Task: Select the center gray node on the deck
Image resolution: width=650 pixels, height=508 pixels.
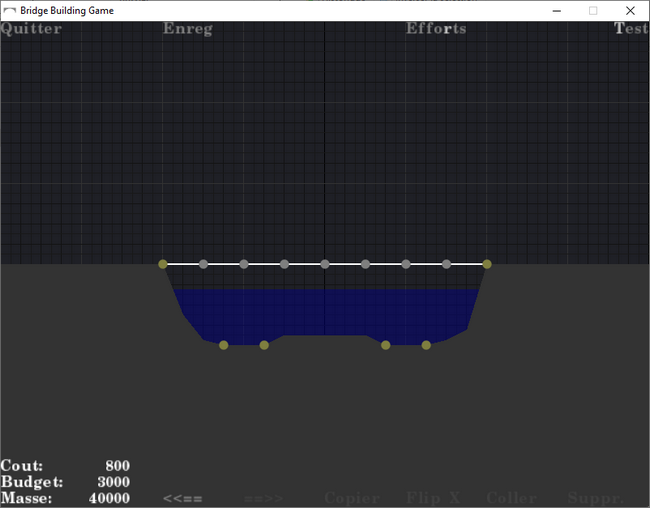Action: click(325, 264)
